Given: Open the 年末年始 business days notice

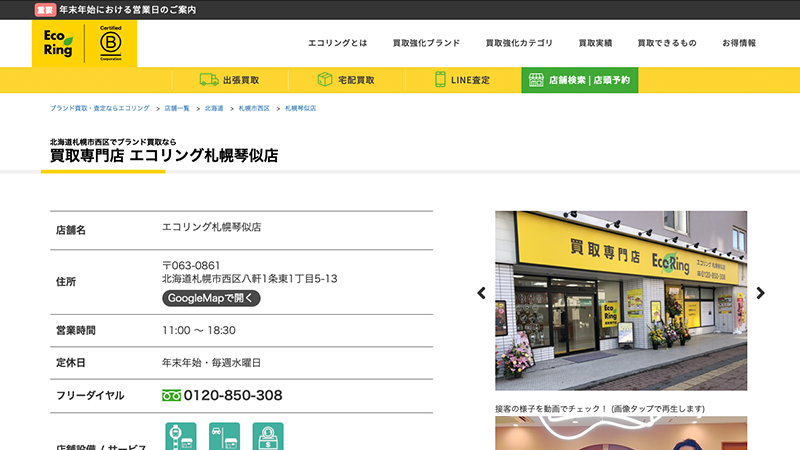Looking at the screenshot, I should (x=127, y=9).
